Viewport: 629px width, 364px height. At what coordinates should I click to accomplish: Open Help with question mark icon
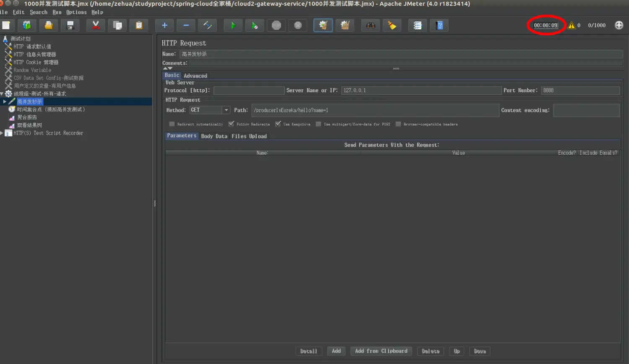pyautogui.click(x=439, y=25)
